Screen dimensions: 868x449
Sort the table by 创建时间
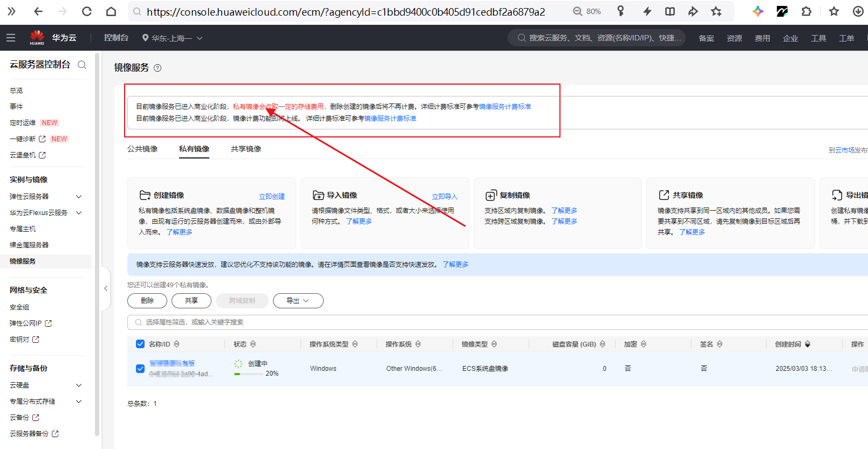tap(808, 344)
